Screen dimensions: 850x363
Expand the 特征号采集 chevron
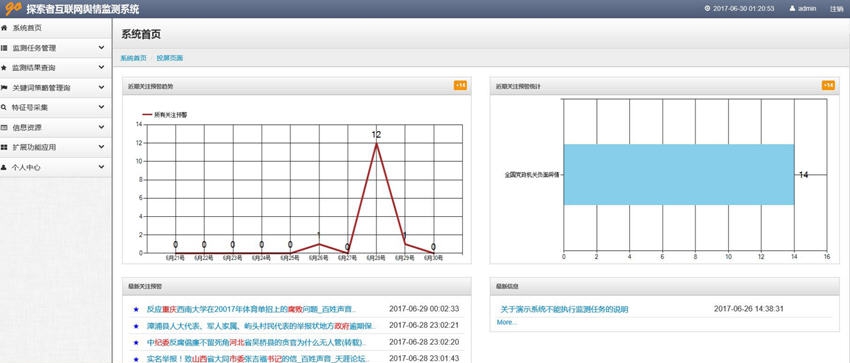[101, 107]
